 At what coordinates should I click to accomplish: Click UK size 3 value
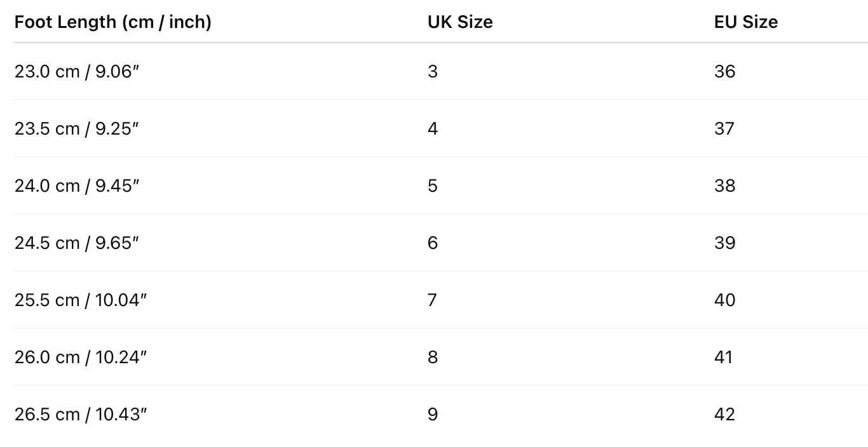[x=433, y=71]
